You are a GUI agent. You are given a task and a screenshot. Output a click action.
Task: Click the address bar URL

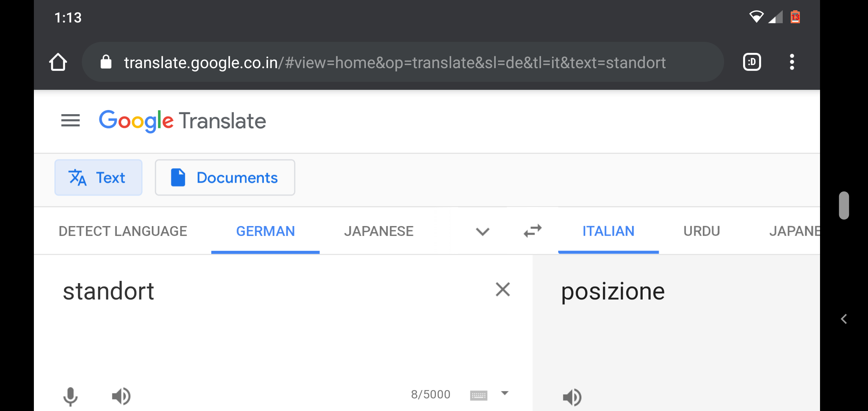click(x=395, y=62)
